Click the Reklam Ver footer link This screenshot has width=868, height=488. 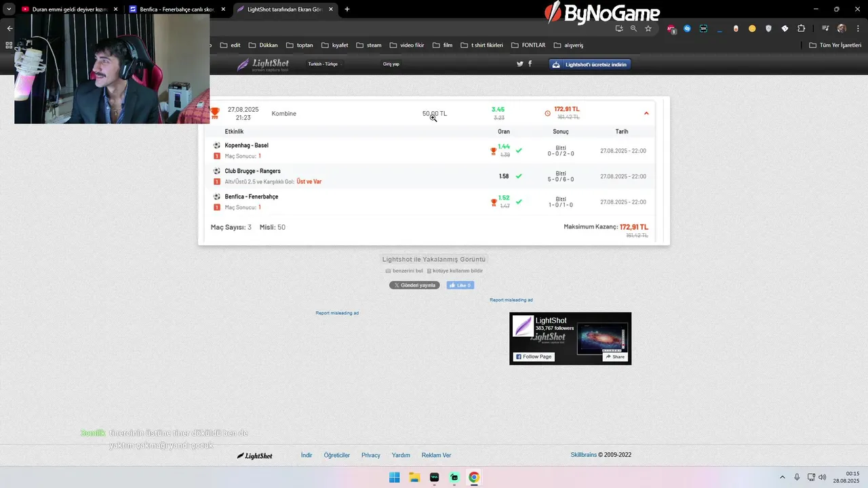(x=437, y=455)
